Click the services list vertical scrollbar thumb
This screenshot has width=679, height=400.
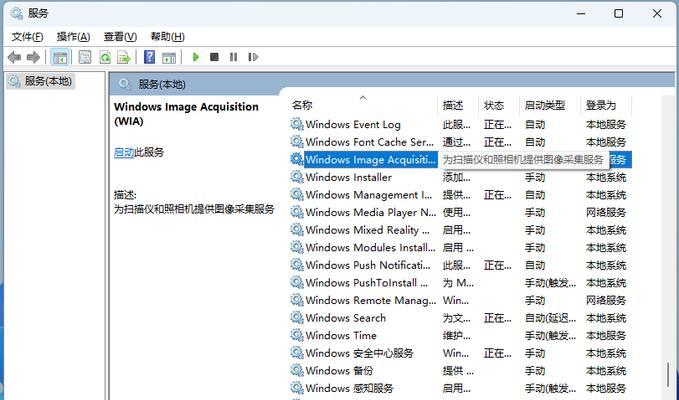(669, 374)
